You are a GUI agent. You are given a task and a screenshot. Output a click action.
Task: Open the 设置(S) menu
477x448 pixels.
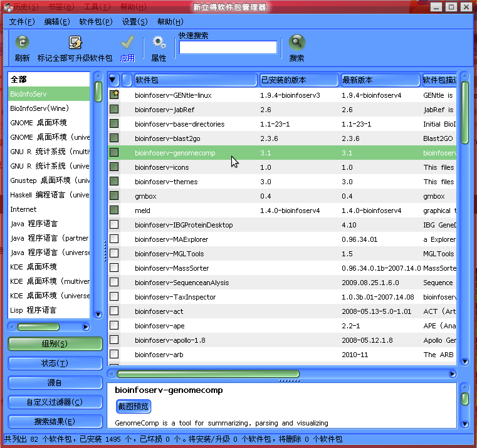click(x=135, y=22)
